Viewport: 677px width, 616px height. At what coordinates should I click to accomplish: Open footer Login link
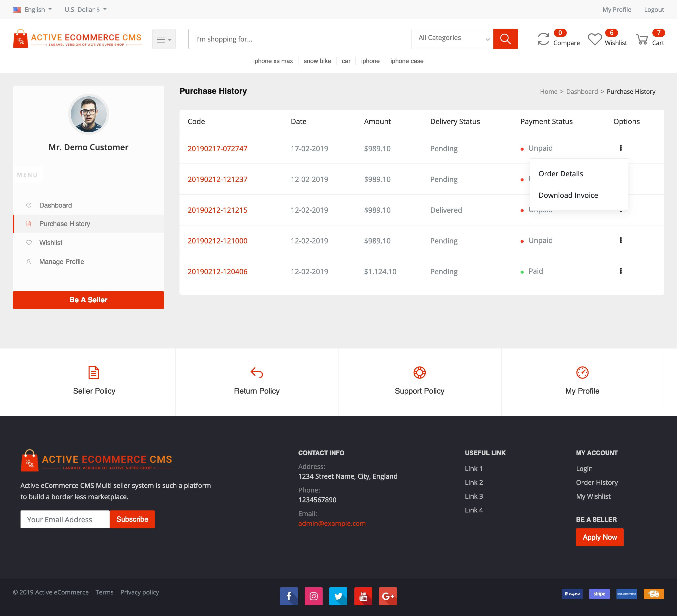click(x=584, y=469)
